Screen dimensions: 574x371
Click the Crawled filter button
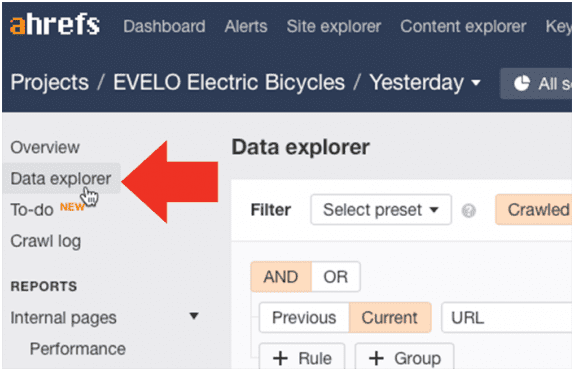[x=534, y=210]
